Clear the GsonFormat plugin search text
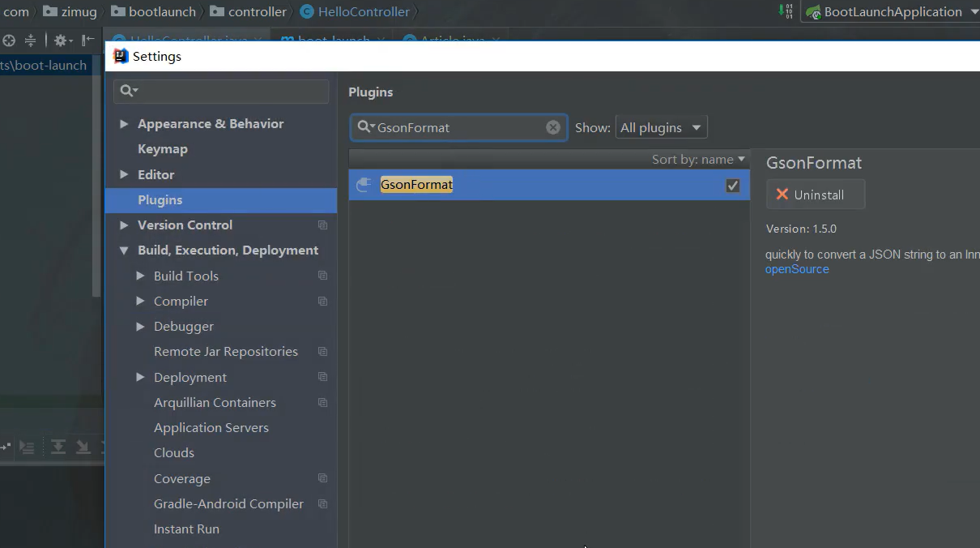This screenshot has height=548, width=980. coord(553,127)
